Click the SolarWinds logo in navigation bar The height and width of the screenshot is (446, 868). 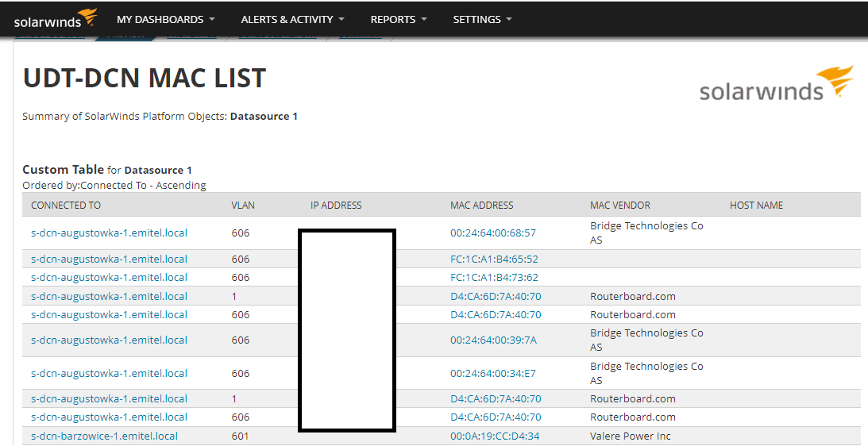(56, 18)
